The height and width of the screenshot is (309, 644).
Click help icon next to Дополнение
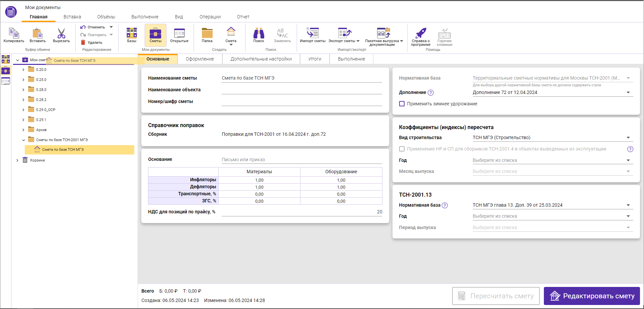tap(431, 93)
